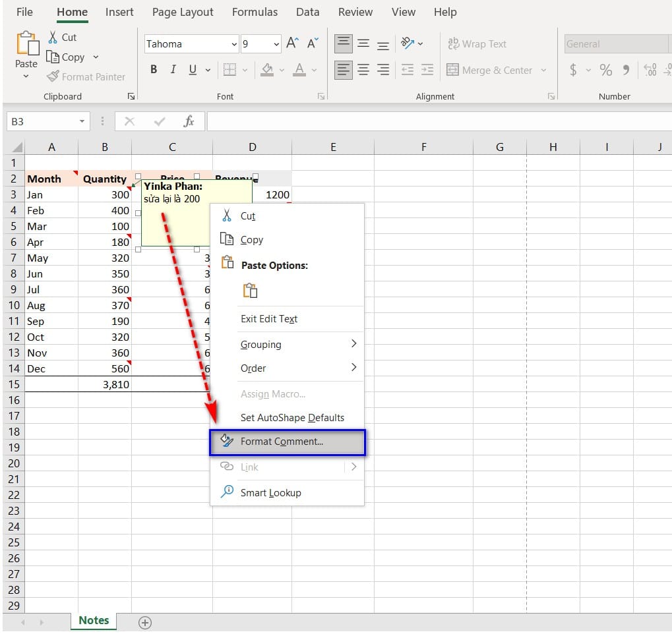Switch to the Formulas tab
672x634 pixels.
pyautogui.click(x=255, y=12)
